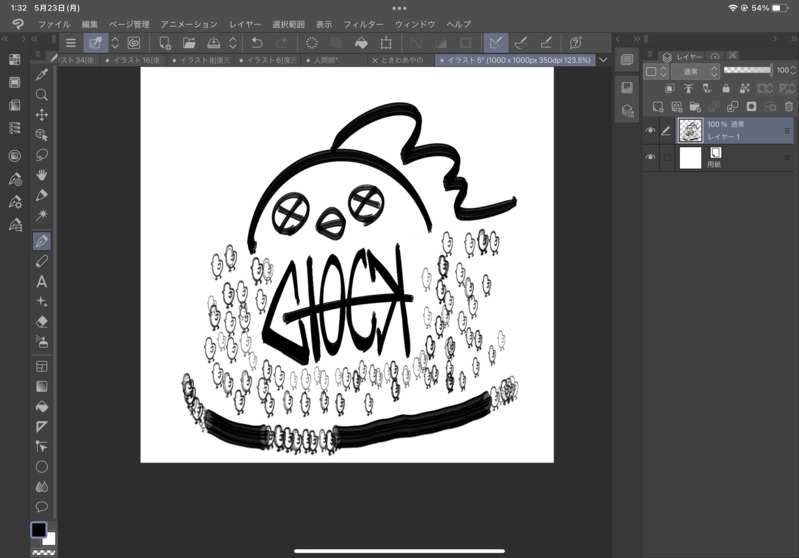Screen dimensions: 799x558
Task: Open the アニメーション menu
Action: click(x=189, y=24)
